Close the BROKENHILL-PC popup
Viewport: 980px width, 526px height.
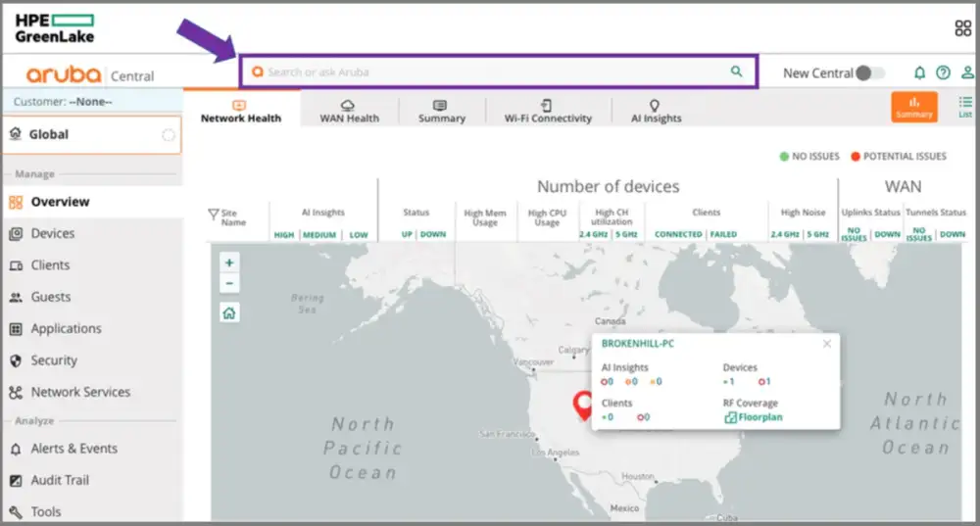[826, 344]
